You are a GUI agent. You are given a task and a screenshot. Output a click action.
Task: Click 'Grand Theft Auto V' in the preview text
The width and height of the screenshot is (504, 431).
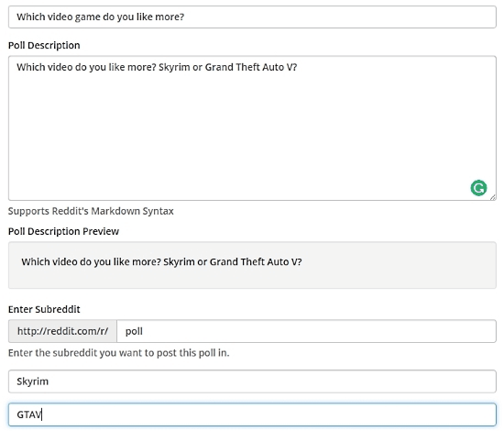pos(253,261)
